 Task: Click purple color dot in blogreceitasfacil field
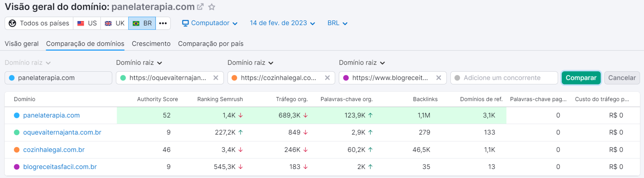346,78
